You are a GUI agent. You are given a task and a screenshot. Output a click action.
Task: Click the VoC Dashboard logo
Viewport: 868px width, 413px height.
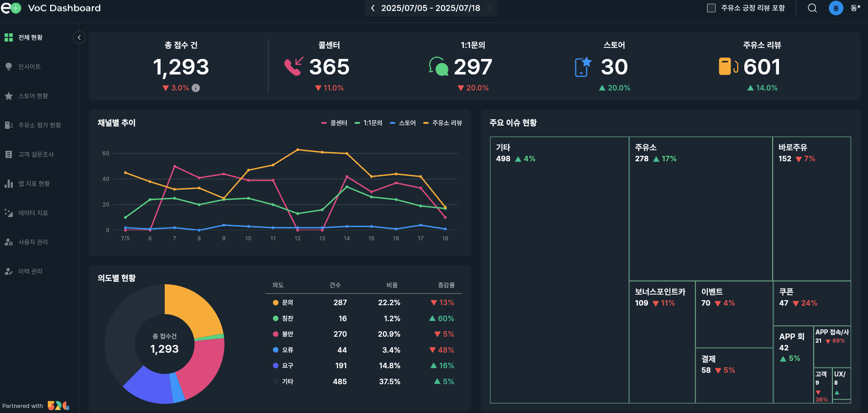[11, 8]
